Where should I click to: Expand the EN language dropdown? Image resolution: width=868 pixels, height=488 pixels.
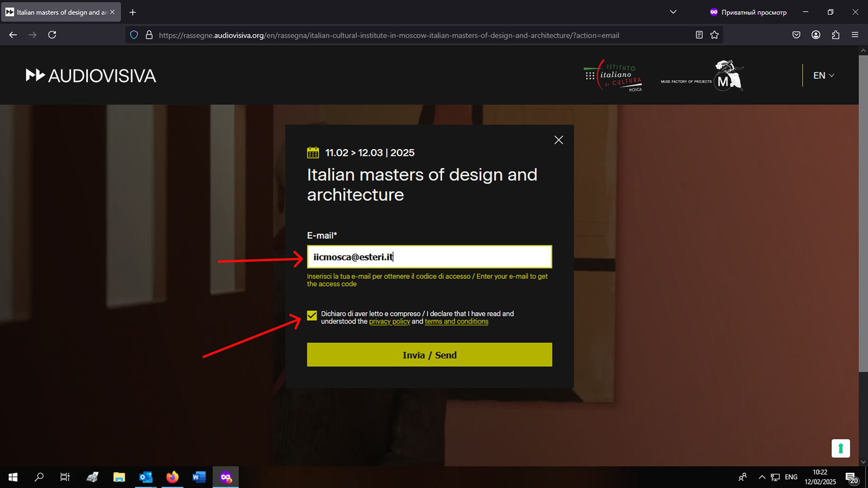pyautogui.click(x=823, y=75)
